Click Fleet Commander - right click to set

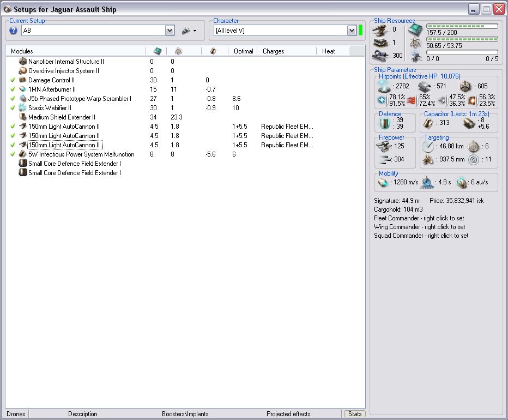click(x=419, y=218)
